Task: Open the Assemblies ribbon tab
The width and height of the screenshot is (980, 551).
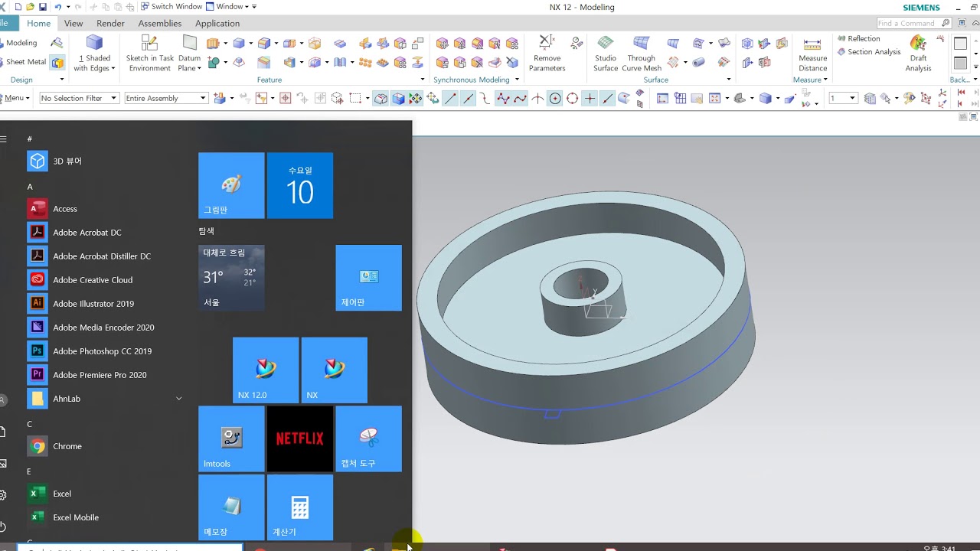Action: pos(159,24)
